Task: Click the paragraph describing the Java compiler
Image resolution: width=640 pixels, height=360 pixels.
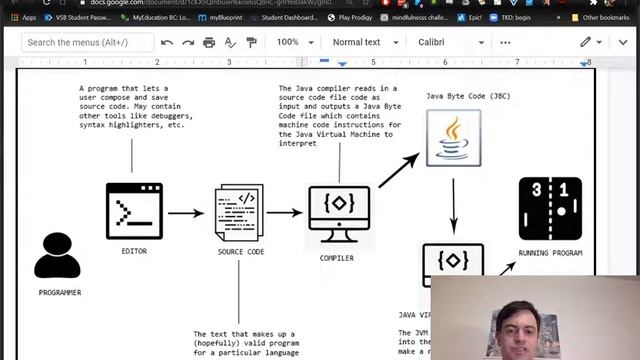Action: point(340,116)
